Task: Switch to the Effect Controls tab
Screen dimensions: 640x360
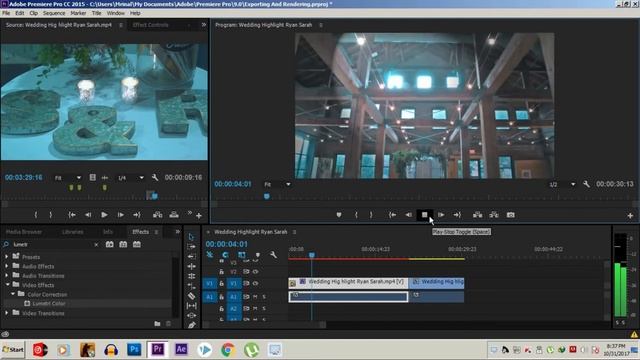Action: click(151, 25)
